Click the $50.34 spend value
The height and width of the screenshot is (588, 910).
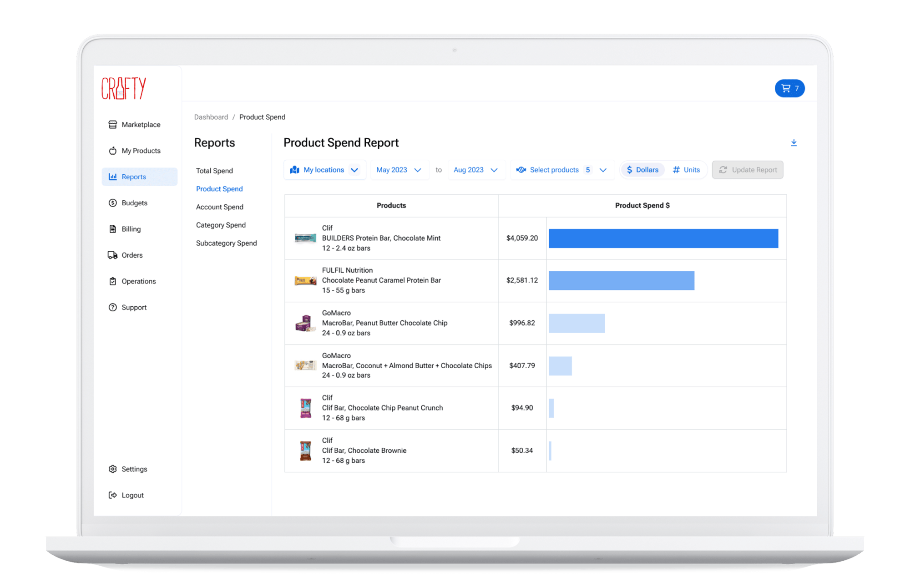coord(522,451)
